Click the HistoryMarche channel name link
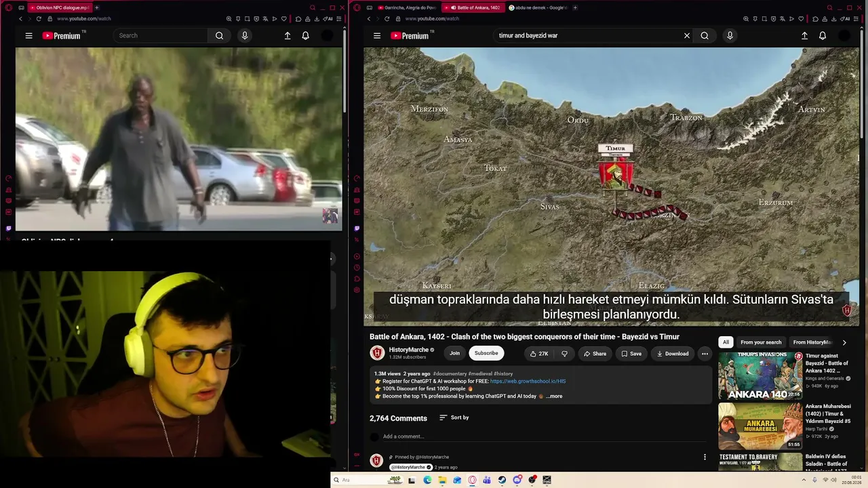This screenshot has width=868, height=488. click(x=409, y=350)
